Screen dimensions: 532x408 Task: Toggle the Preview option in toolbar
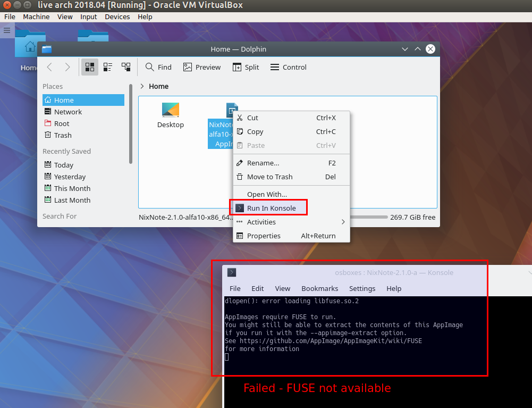[x=202, y=67]
